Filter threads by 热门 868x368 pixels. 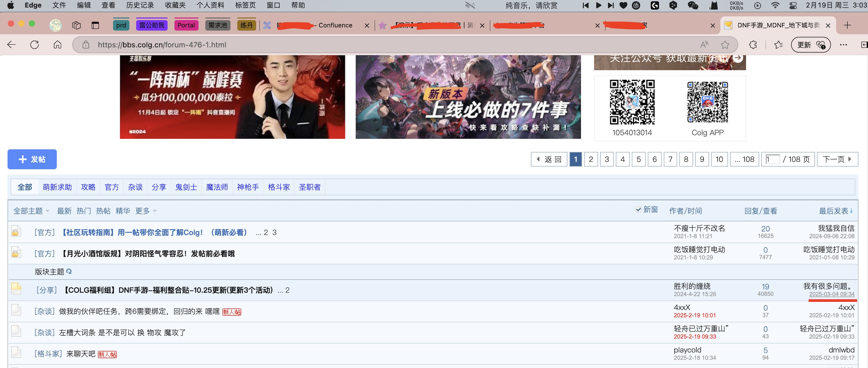pyautogui.click(x=84, y=211)
